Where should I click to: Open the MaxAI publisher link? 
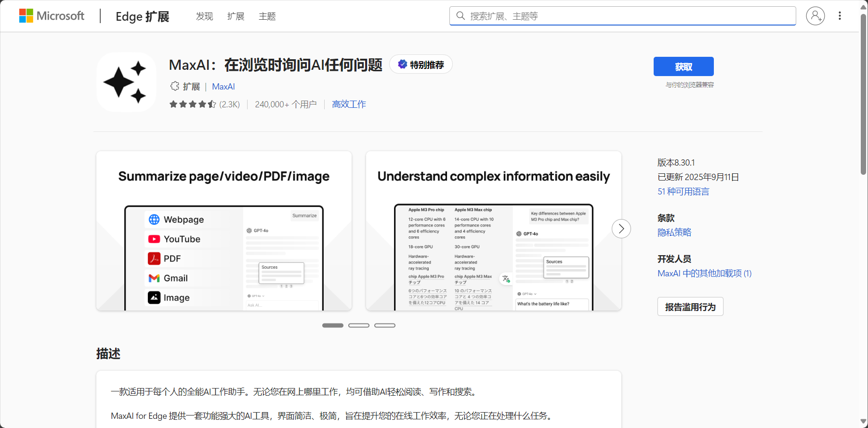click(224, 87)
